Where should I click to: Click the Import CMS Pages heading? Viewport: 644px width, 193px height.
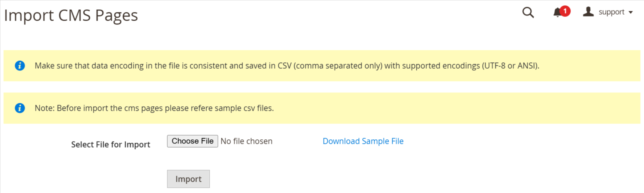(71, 15)
